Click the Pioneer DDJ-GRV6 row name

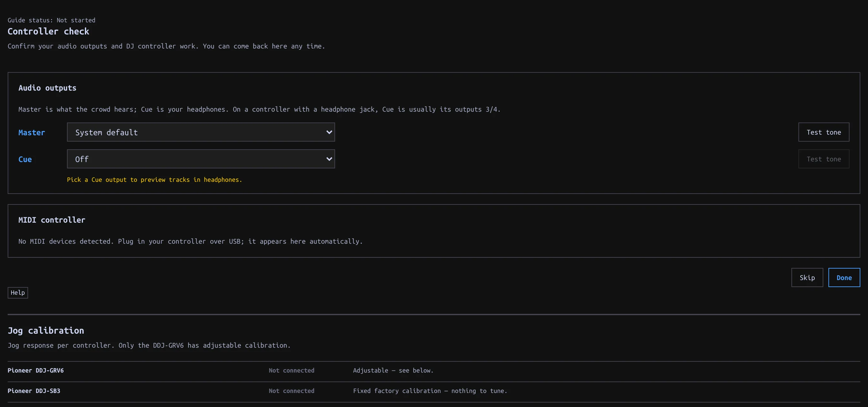(36, 370)
